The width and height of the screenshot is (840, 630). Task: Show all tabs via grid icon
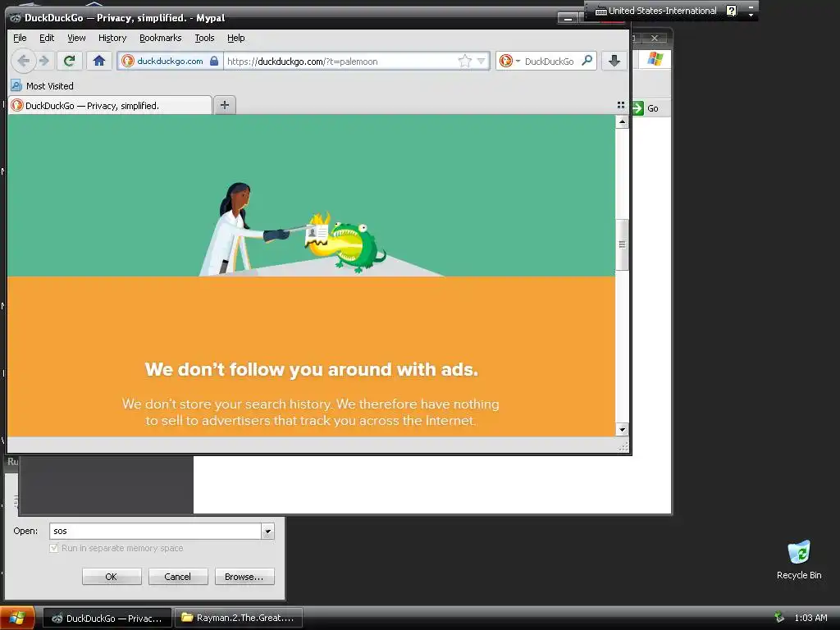(x=621, y=105)
